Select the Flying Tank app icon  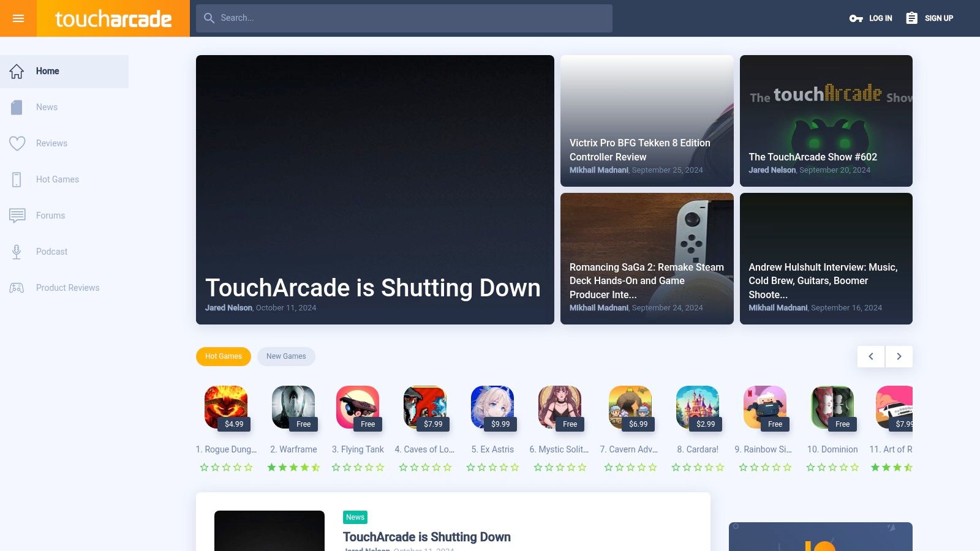coord(358,407)
